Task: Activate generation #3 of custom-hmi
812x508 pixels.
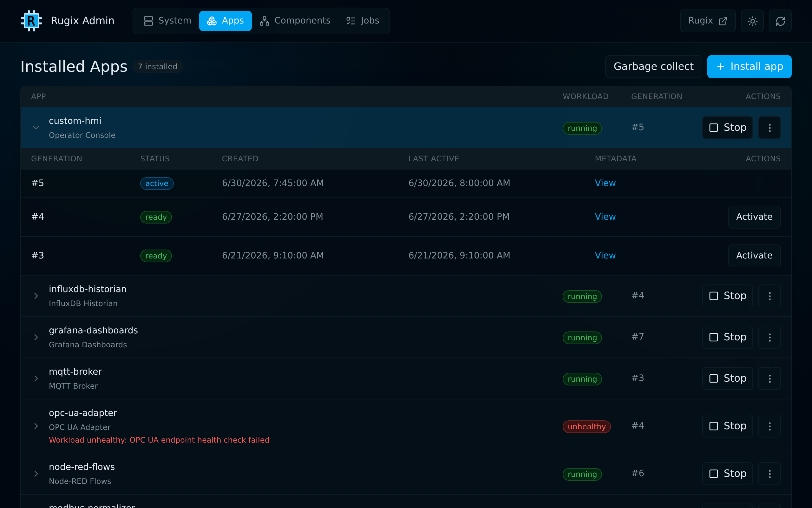Action: (754, 256)
